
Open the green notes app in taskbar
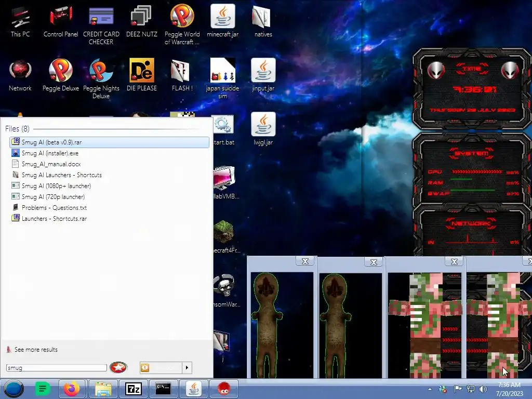pos(43,389)
